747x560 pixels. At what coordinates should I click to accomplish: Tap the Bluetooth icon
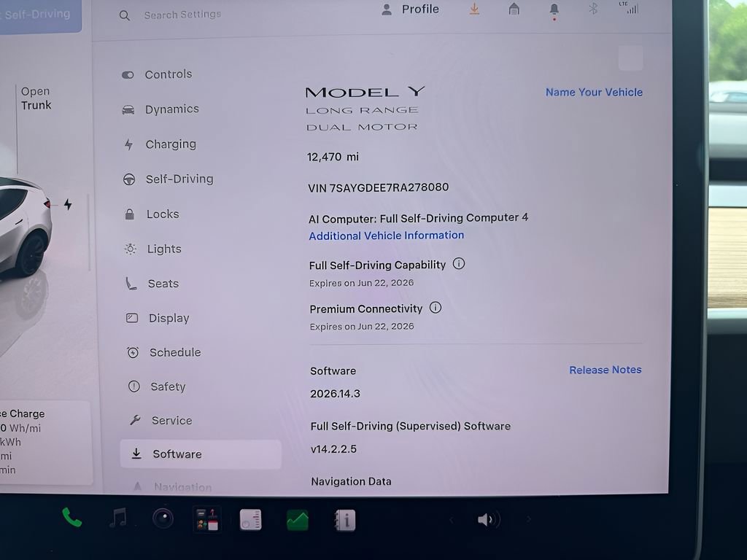[593, 9]
